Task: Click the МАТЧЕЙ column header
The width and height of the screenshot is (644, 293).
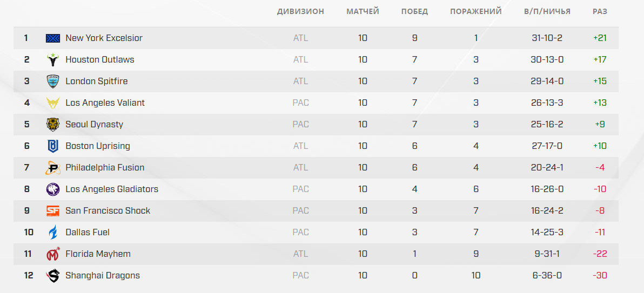Action: click(363, 11)
